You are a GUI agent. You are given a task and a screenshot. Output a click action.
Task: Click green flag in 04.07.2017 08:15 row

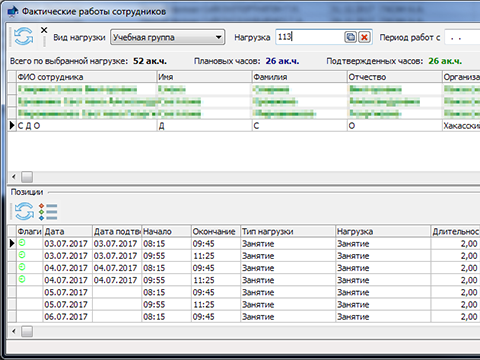click(22, 267)
